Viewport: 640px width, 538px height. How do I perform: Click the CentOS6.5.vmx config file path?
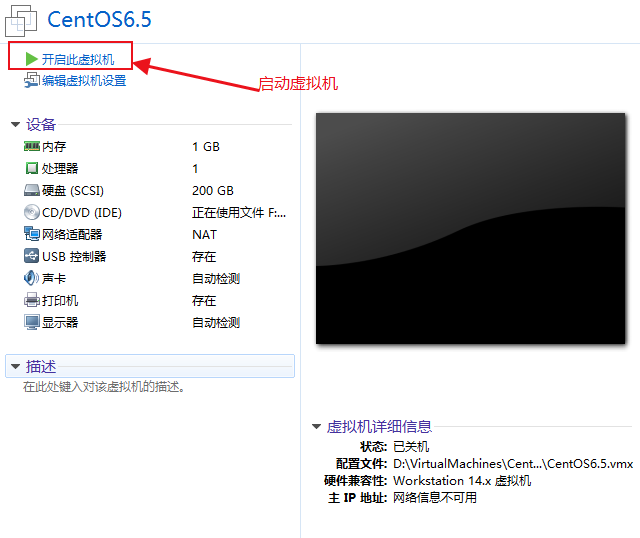pyautogui.click(x=513, y=464)
